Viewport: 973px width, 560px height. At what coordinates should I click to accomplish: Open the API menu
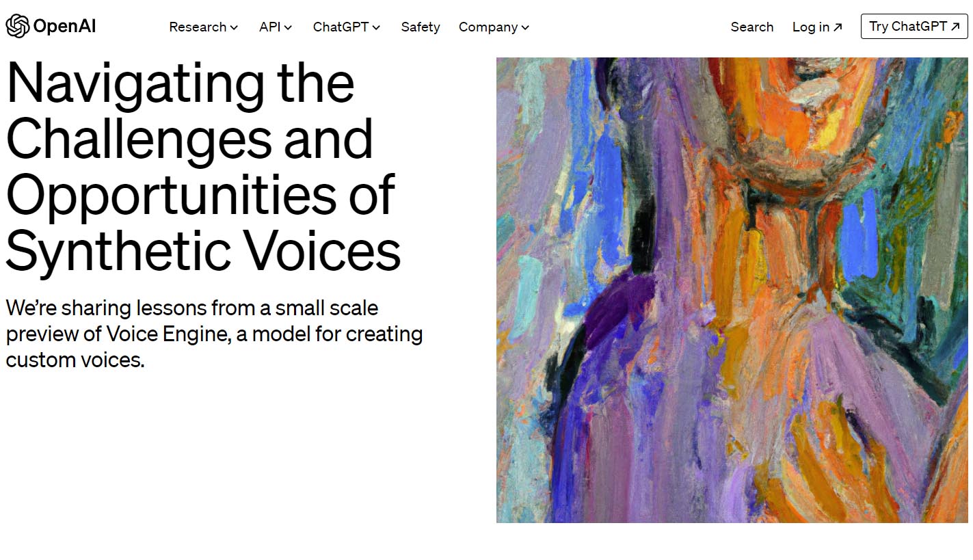pos(270,27)
